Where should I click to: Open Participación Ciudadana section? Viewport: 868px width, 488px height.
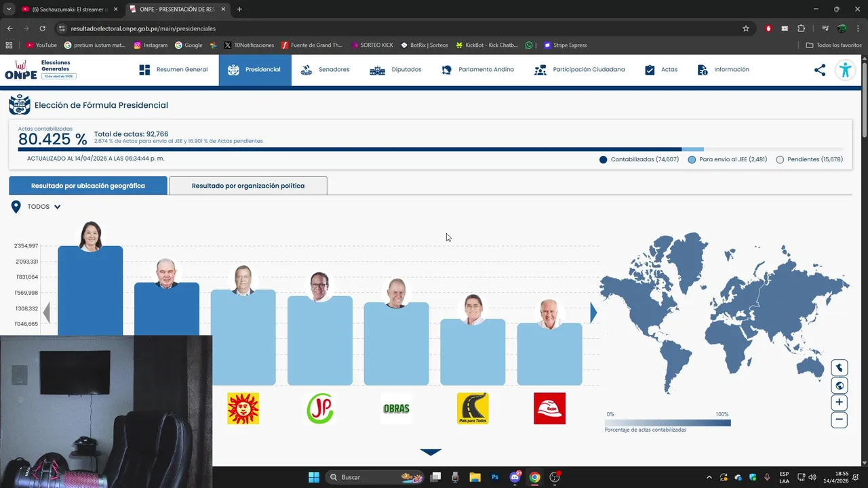coord(580,70)
